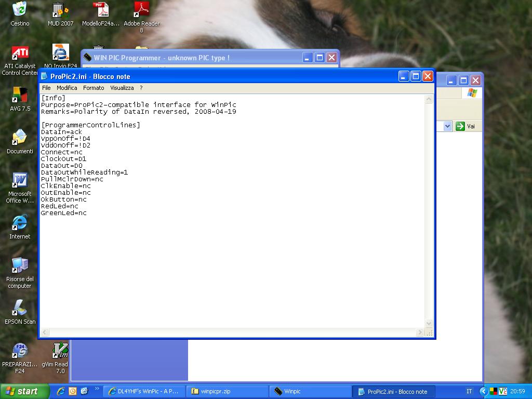Open the Adobe Reader 8 shortcut
Screen dimensions: 532x399
click(141, 10)
